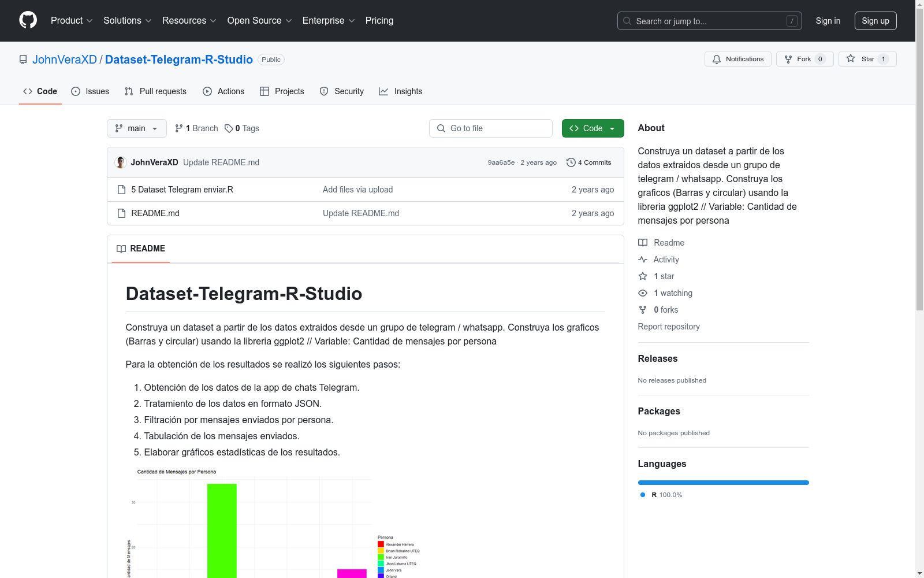The height and width of the screenshot is (578, 924).
Task: Open the JohnVeraXD owner profile link
Action: 65,60
